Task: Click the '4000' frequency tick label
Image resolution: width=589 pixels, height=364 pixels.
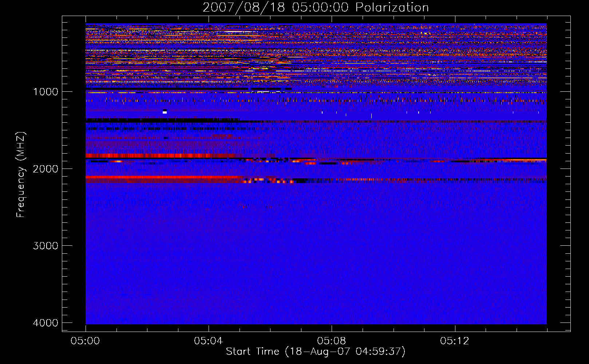Action: click(46, 323)
